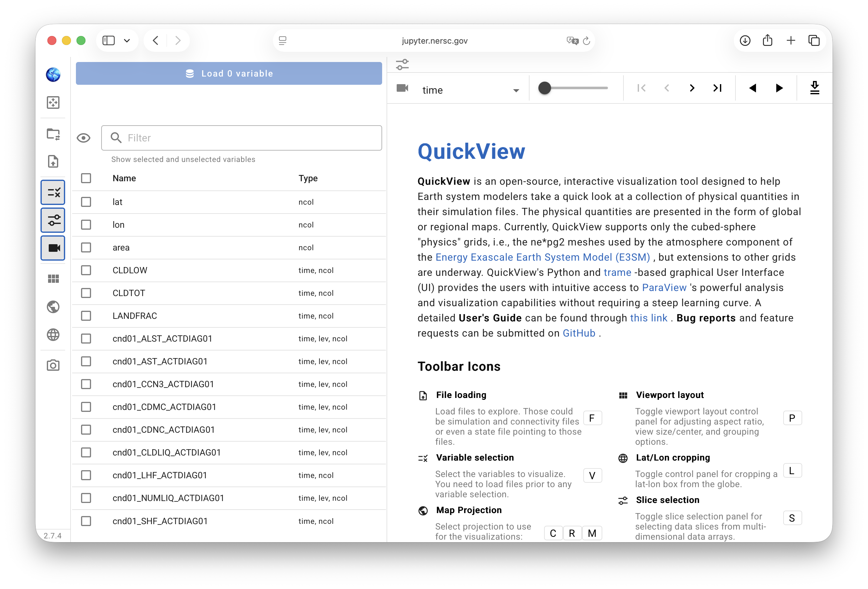
Task: Sort the table by Type column
Action: point(308,178)
